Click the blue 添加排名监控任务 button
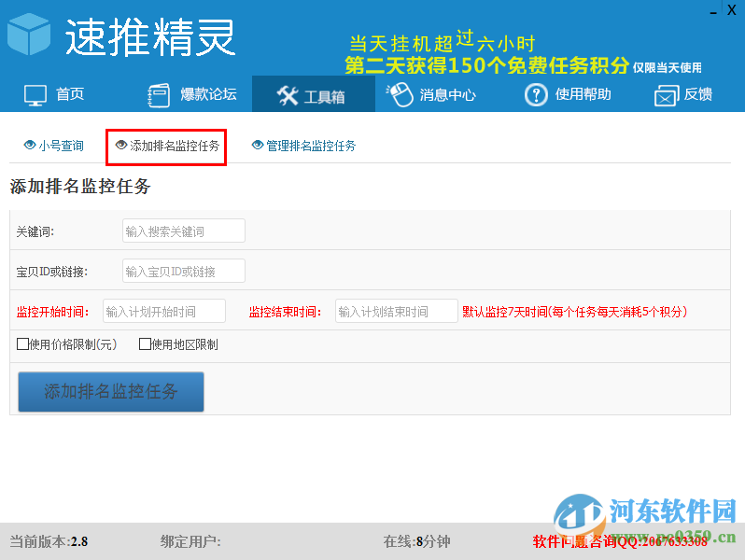 coord(111,391)
